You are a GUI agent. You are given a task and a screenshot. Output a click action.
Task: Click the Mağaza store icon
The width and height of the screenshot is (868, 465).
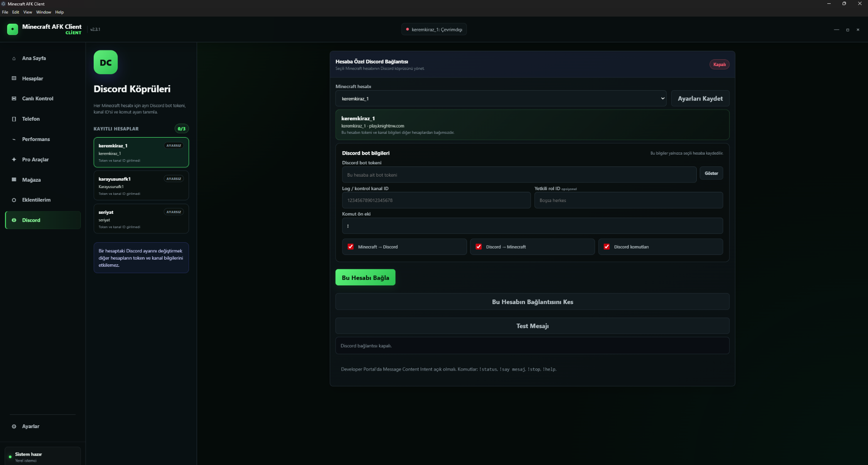14,180
